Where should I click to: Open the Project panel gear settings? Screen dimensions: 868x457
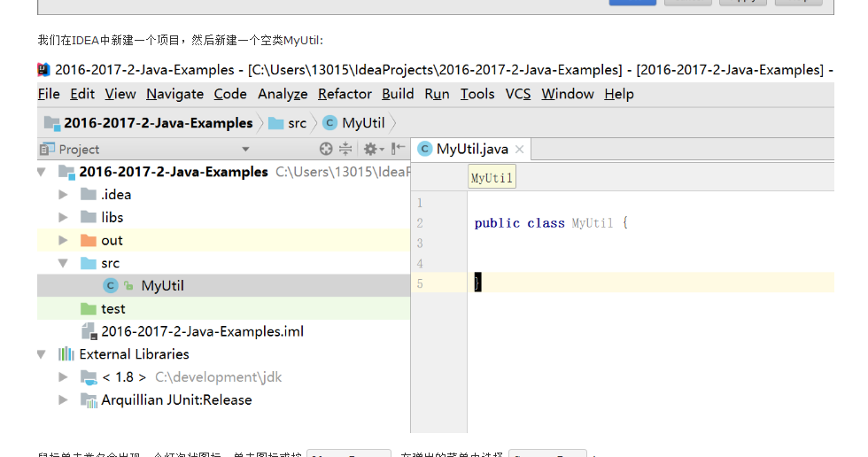coord(374,149)
